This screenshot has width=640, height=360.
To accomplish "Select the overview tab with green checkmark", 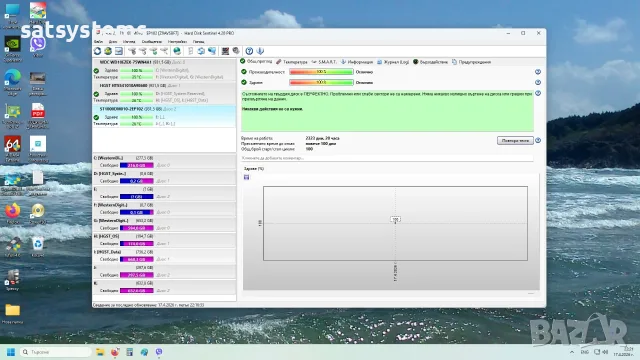I will pyautogui.click(x=256, y=62).
